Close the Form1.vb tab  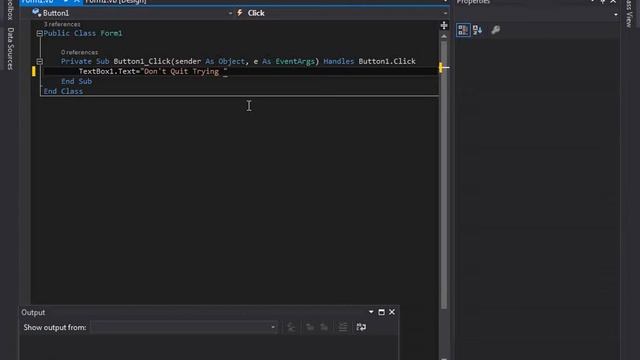click(76, 2)
